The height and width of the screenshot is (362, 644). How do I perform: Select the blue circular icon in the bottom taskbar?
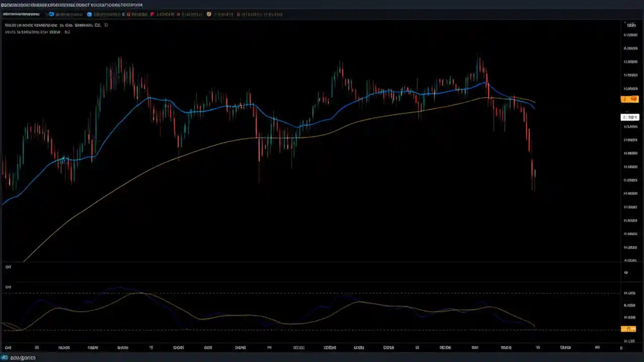5,357
